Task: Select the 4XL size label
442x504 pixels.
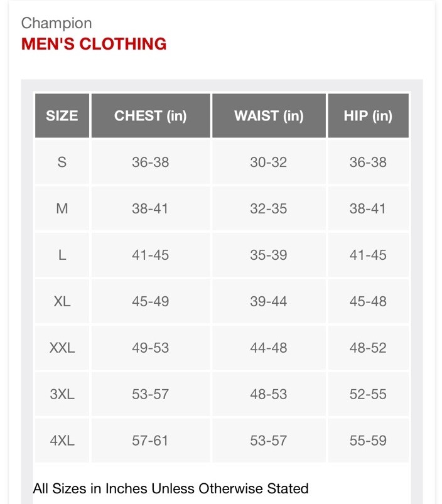Action: point(62,441)
